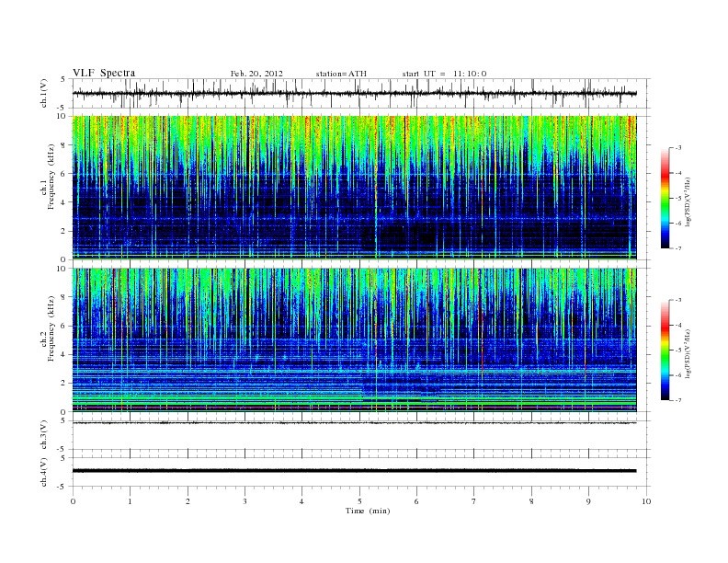
Task: Click the "-3" tick on ch.1 colorbar
Action: coord(678,148)
